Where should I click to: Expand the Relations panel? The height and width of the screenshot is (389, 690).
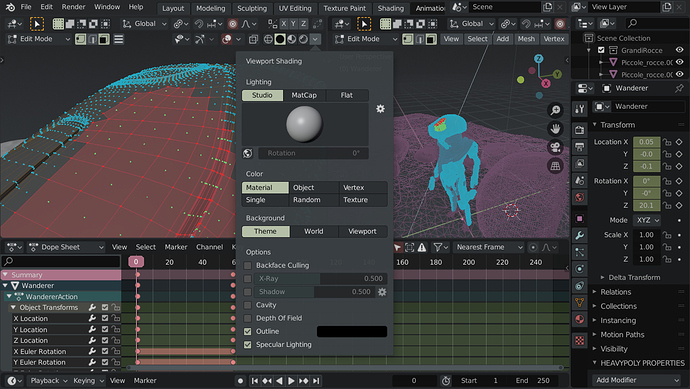pos(616,292)
